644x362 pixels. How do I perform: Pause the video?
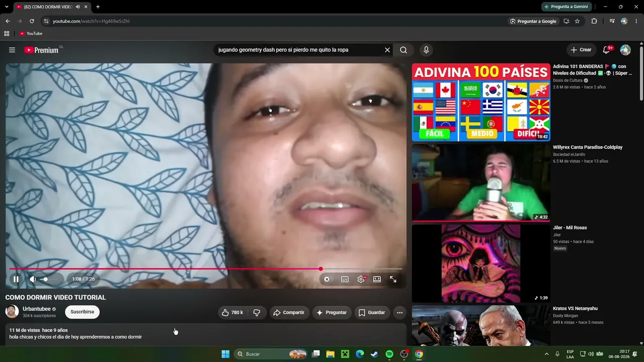16,279
